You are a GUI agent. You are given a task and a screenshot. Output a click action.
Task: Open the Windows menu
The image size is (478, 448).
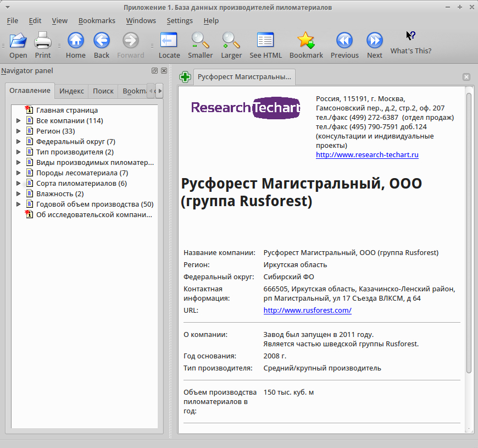pyautogui.click(x=141, y=21)
